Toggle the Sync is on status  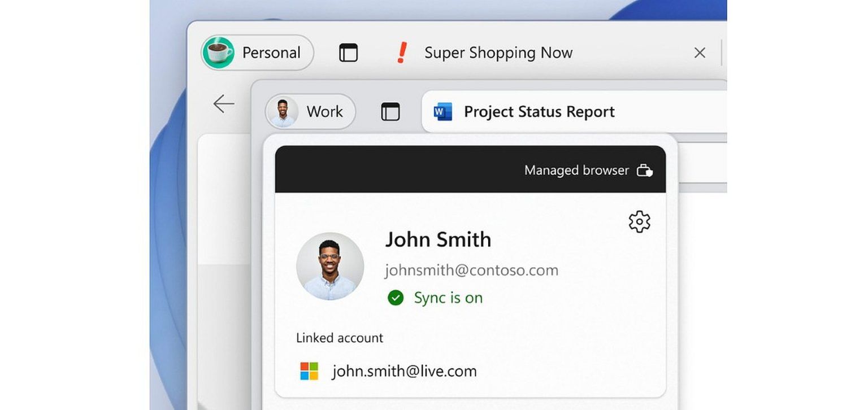(x=448, y=298)
